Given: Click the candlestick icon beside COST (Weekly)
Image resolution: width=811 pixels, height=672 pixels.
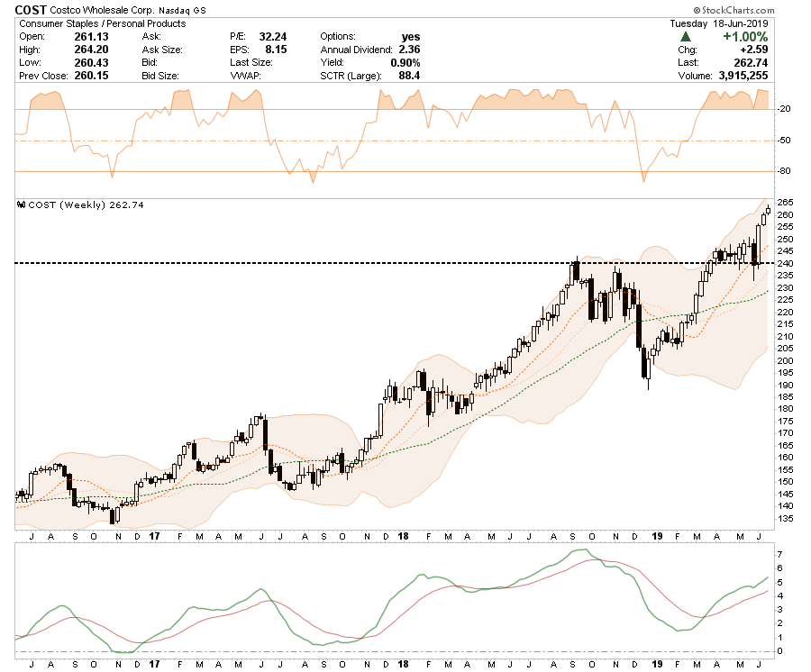Looking at the screenshot, I should point(22,204).
